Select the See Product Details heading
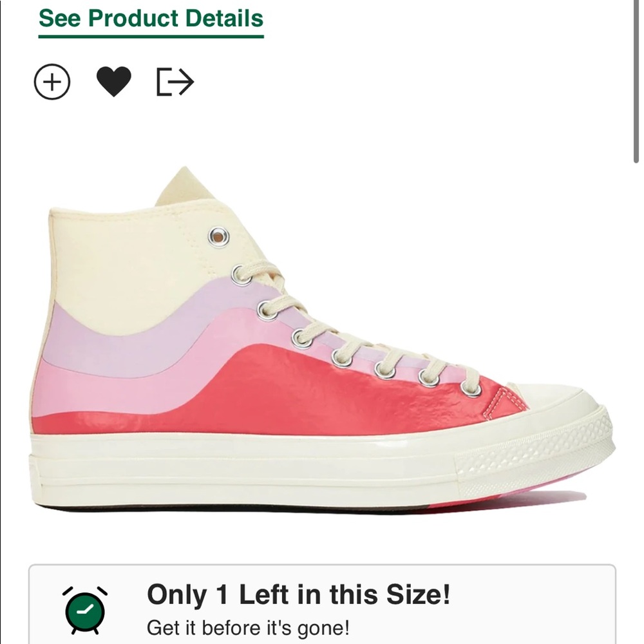 click(153, 19)
